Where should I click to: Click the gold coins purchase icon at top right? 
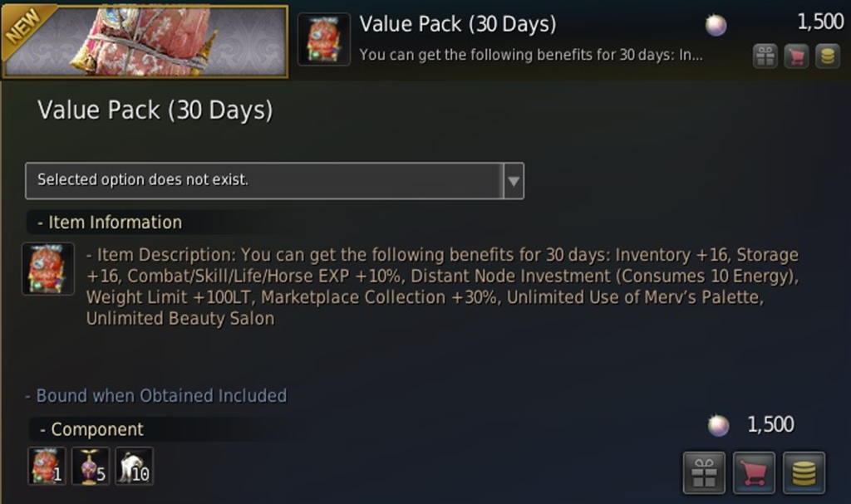[x=829, y=57]
